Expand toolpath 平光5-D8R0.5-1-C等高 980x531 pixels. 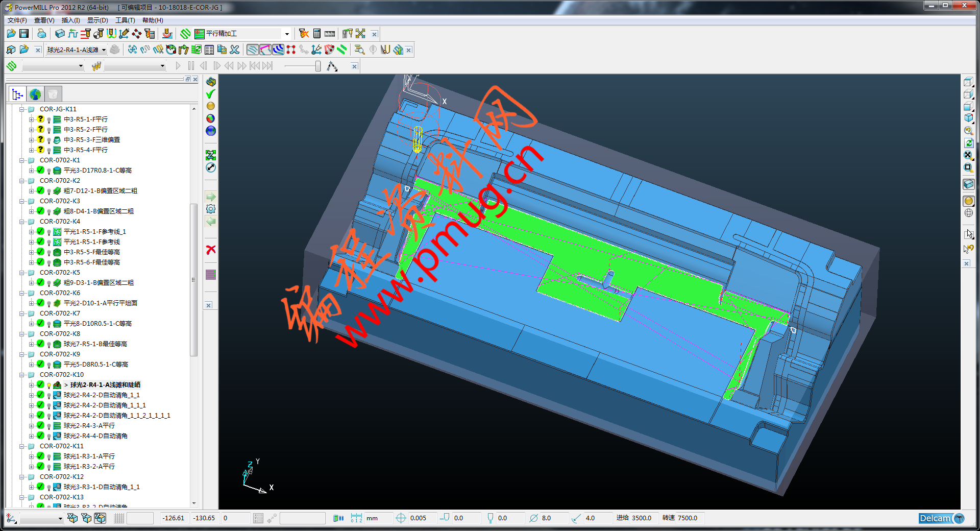[31, 365]
